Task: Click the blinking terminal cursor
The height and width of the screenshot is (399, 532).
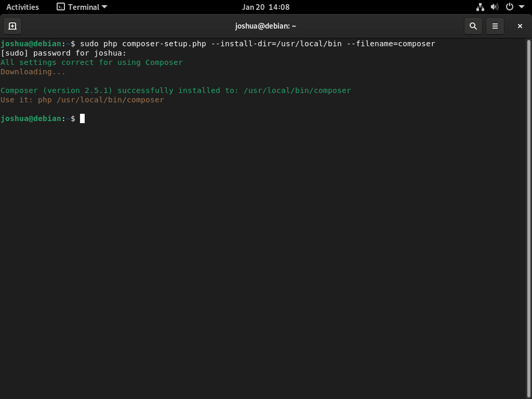Action: point(82,118)
